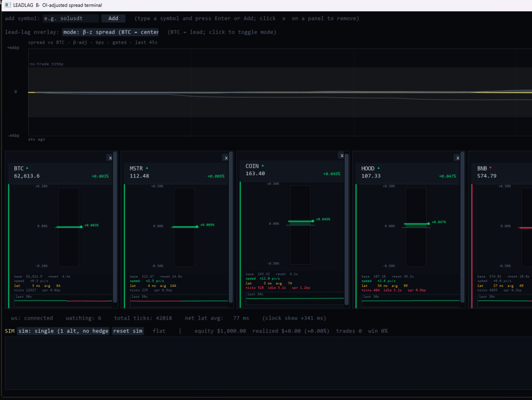Click the green up arrow beside BTC
Image resolution: width=532 pixels, height=400 pixels.
[x=27, y=168]
